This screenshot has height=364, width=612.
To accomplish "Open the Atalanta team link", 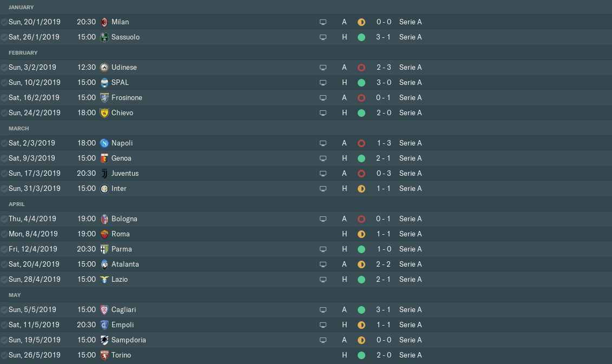I will [125, 264].
